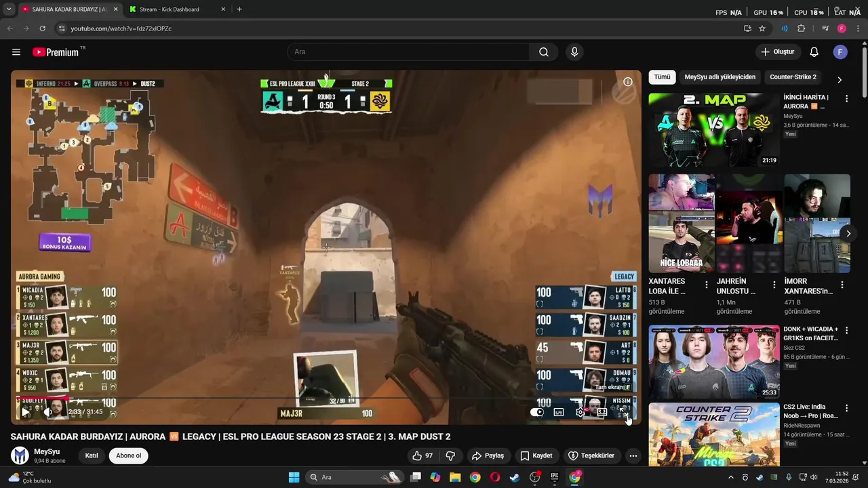The width and height of the screenshot is (868, 488).
Task: Open the YouTube account avatar menu
Action: 840,52
